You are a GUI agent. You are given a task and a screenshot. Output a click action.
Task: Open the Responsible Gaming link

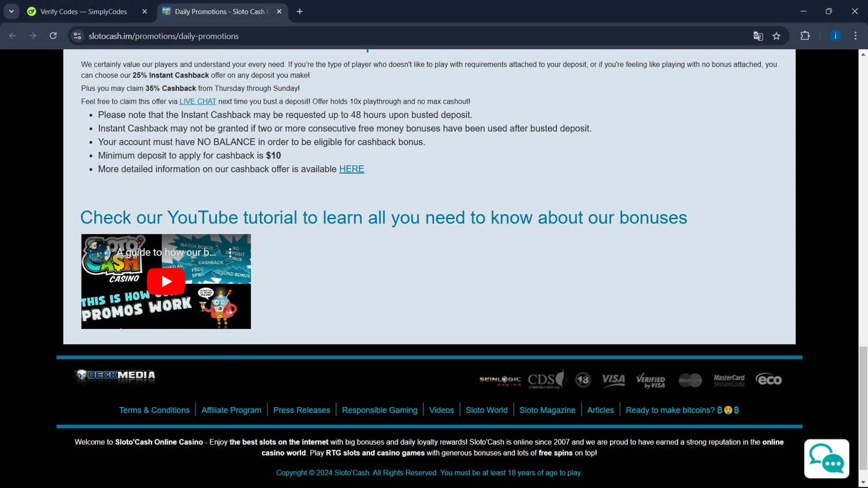point(380,410)
